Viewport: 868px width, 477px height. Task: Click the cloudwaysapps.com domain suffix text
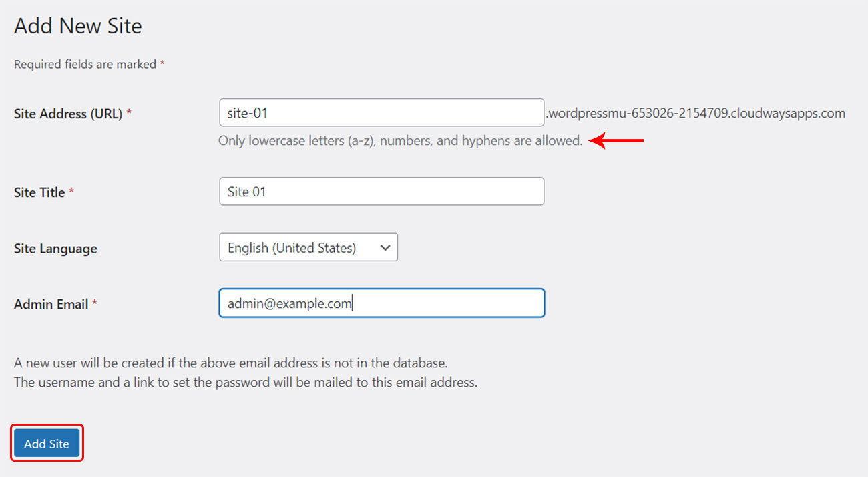[696, 113]
